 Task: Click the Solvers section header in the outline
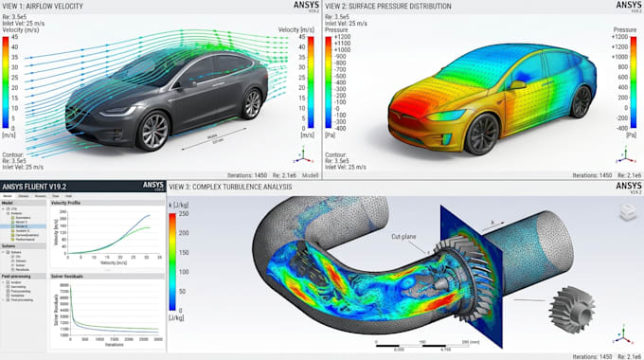(23, 246)
